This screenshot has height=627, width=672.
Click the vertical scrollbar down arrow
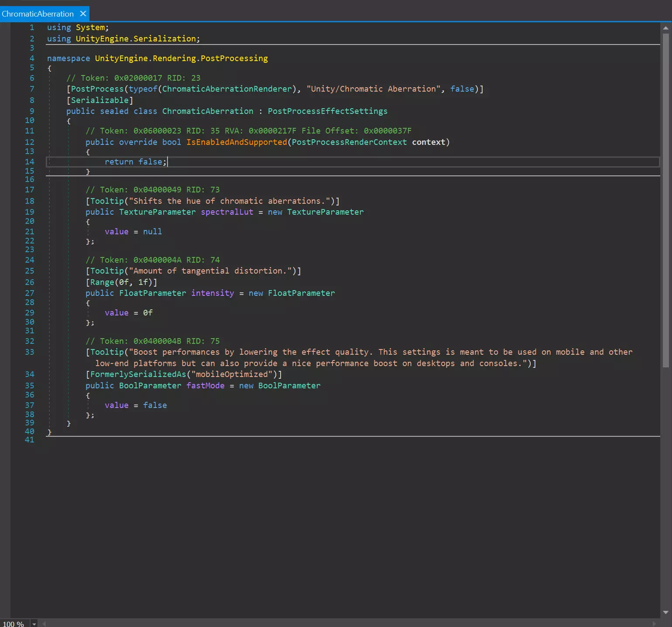(665, 612)
